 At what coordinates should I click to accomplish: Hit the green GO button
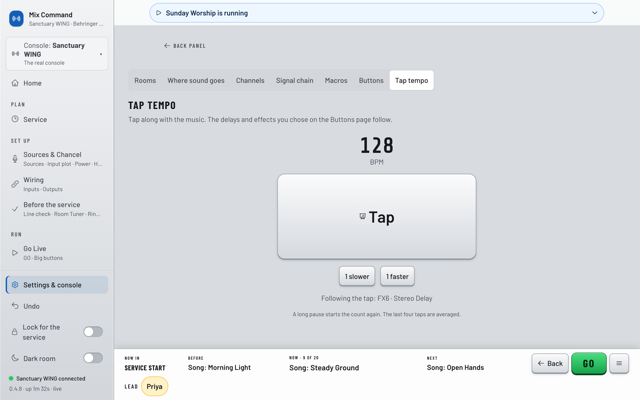tap(589, 363)
